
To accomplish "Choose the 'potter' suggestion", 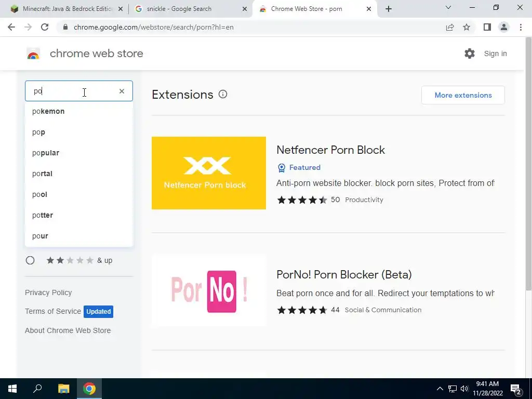I will click(x=79, y=215).
